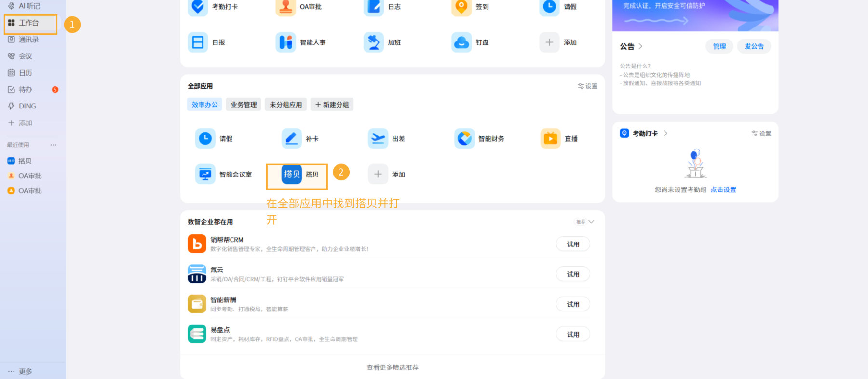Open the 智能财务 app icon
This screenshot has height=379, width=868.
pos(464,139)
